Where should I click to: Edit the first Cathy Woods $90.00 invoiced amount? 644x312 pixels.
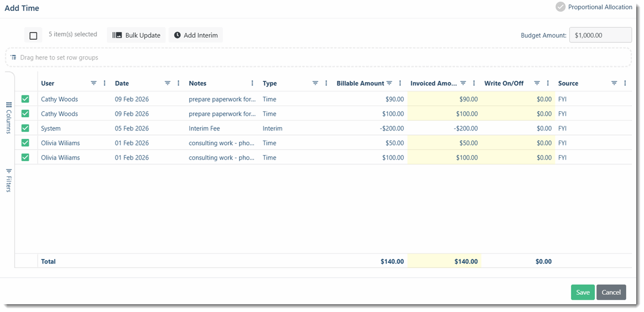pyautogui.click(x=444, y=99)
